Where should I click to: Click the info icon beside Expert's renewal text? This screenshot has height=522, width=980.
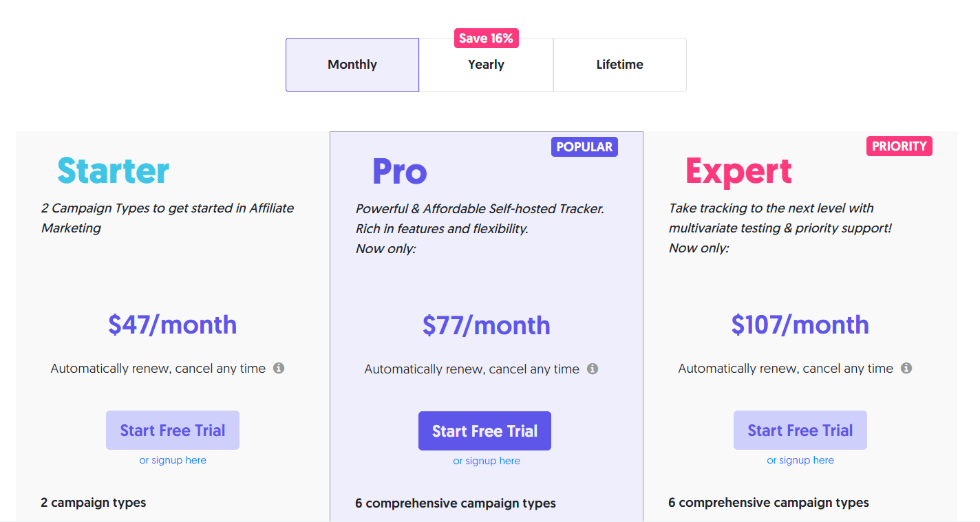907,368
